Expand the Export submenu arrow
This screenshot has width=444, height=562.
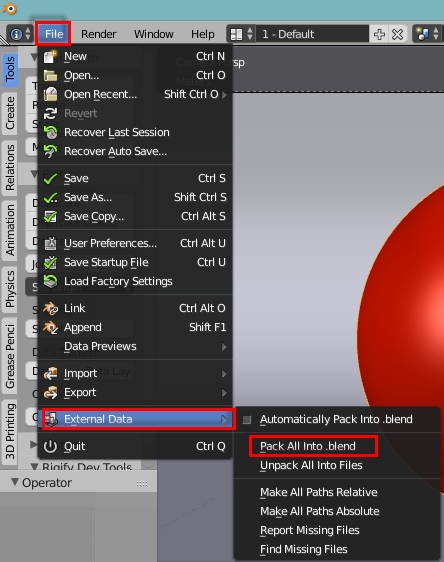(224, 392)
